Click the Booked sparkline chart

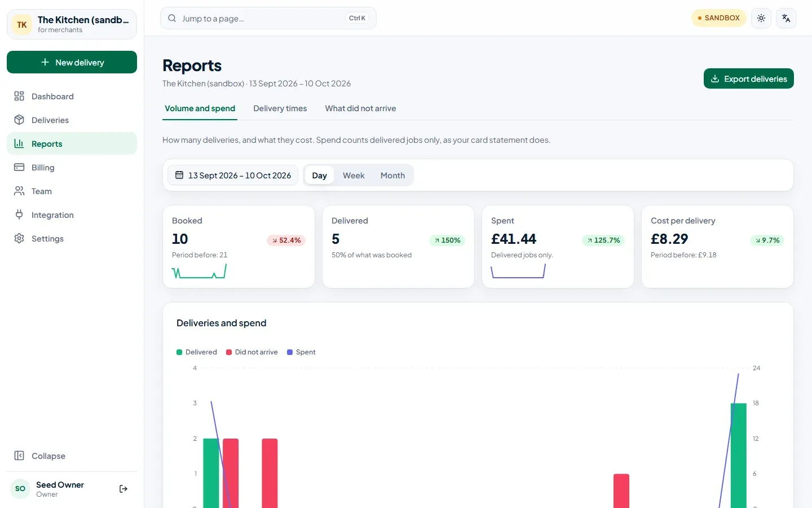[x=199, y=272]
